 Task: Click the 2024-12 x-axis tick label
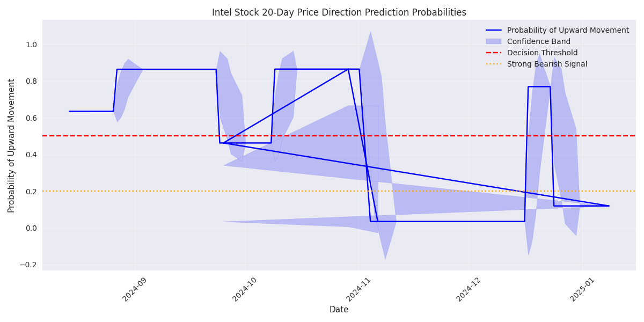coord(469,290)
